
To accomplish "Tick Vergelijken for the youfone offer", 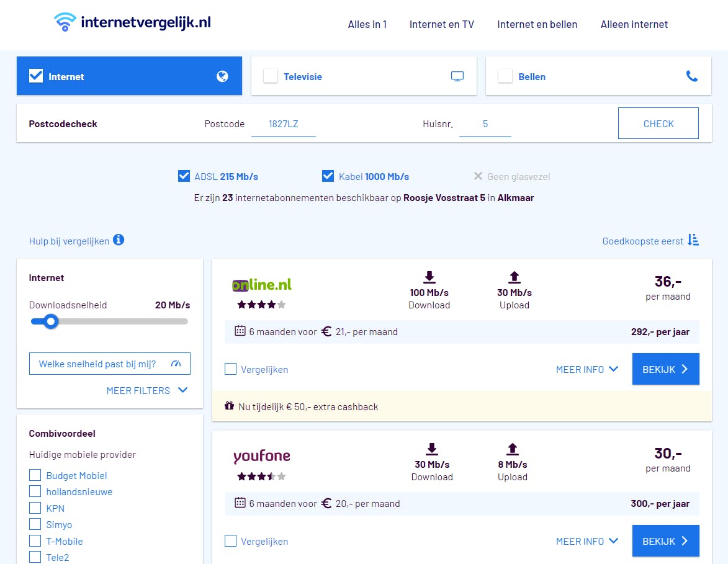I will pos(230,541).
